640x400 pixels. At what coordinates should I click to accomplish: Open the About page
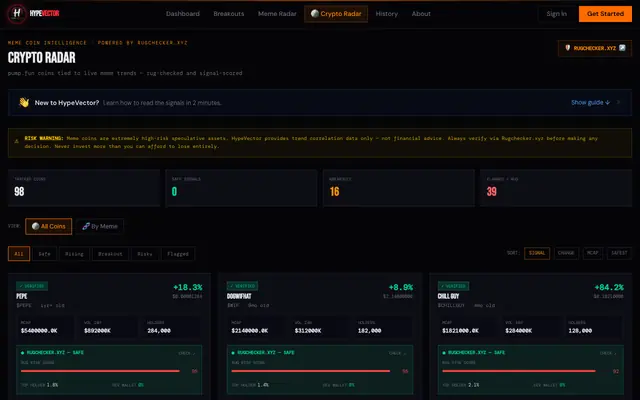pos(421,14)
